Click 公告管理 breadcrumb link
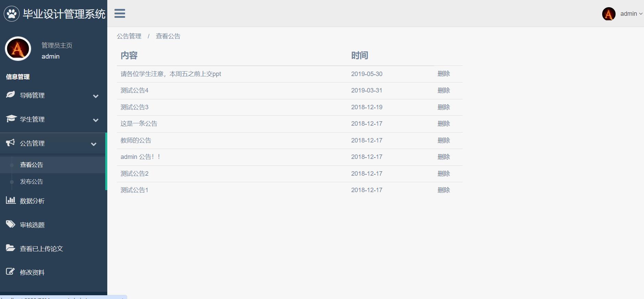The height and width of the screenshot is (299, 644). pos(129,36)
